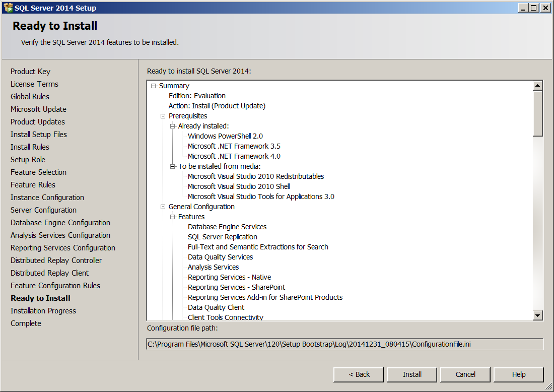Select Reporting Services Add-in for SharePoint row
554x392 pixels.
coord(265,298)
